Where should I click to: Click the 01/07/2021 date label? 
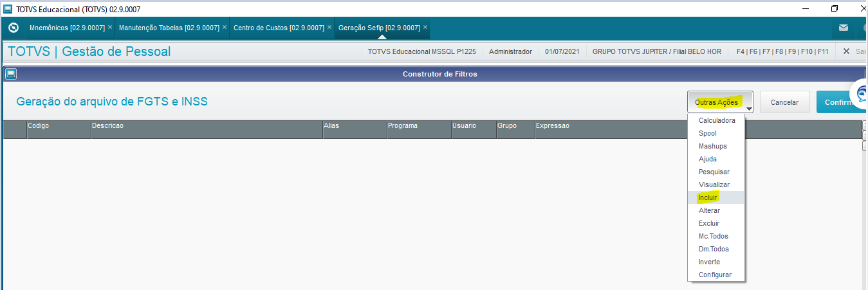point(562,51)
